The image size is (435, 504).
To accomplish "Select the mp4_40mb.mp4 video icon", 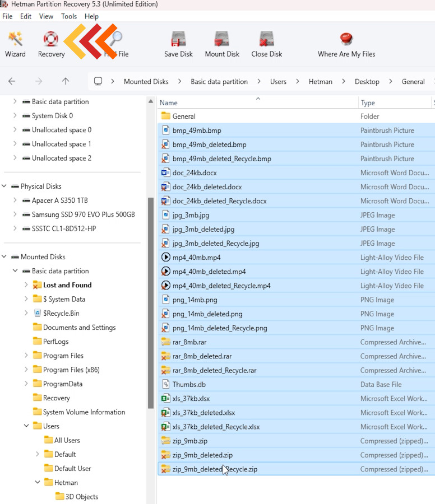I will point(165,257).
